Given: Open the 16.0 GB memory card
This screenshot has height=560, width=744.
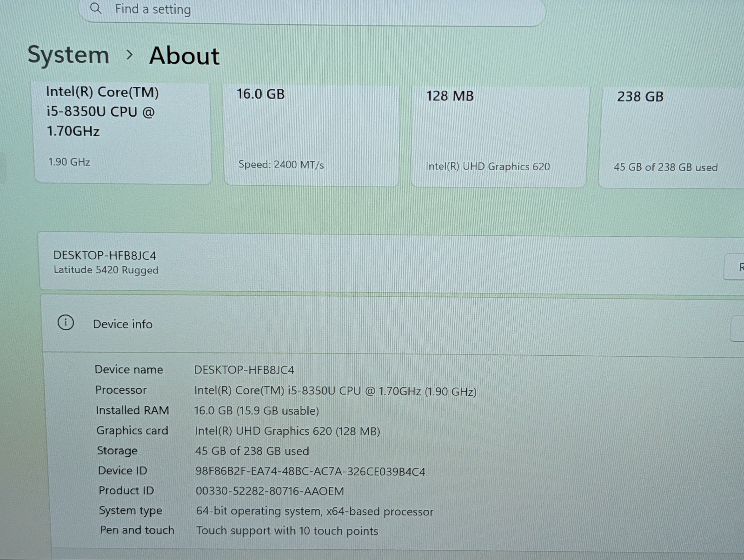Looking at the screenshot, I should (312, 135).
